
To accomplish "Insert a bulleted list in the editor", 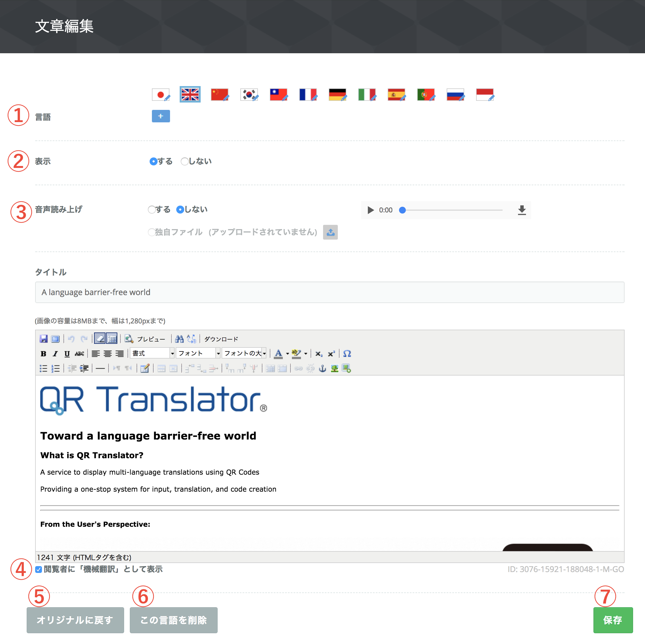I will tap(43, 368).
